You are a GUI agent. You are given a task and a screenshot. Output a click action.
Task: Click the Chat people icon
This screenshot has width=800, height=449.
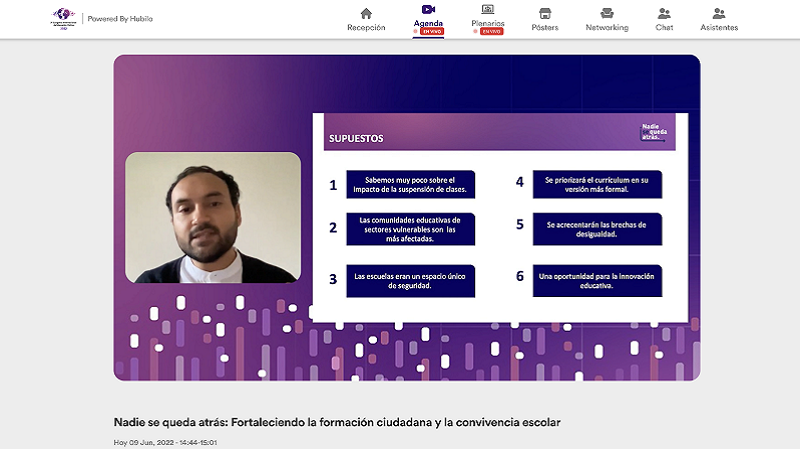(x=664, y=13)
